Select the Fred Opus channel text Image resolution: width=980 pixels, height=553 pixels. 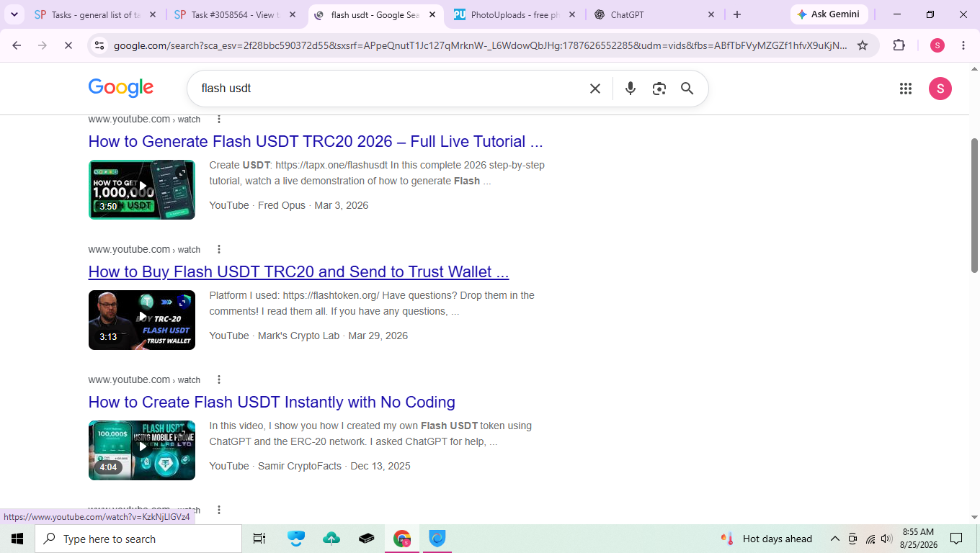point(283,205)
